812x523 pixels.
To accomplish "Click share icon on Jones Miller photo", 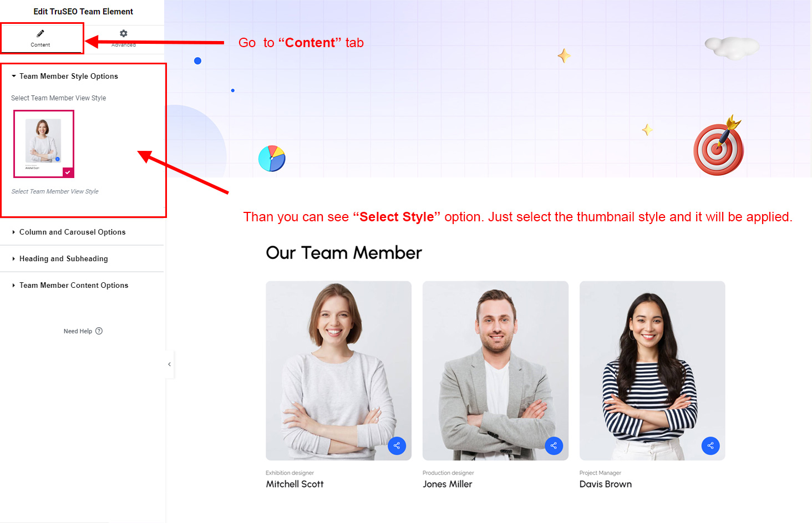I will (554, 445).
